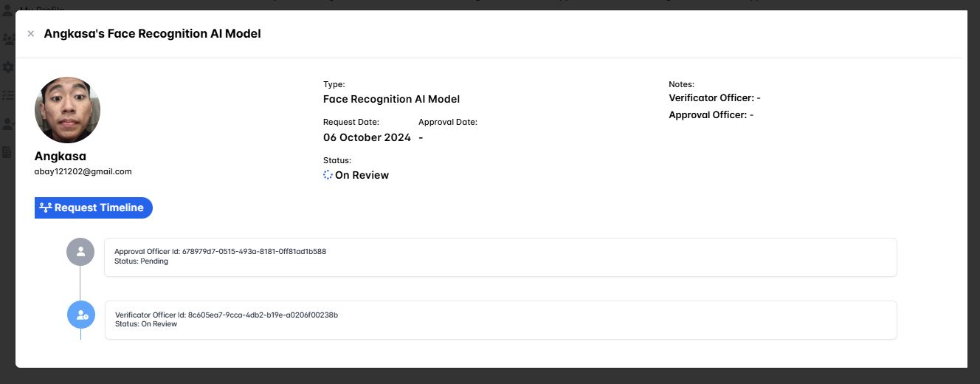The image size is (980, 384).
Task: Click the request date 06 October 2024
Action: tap(367, 137)
